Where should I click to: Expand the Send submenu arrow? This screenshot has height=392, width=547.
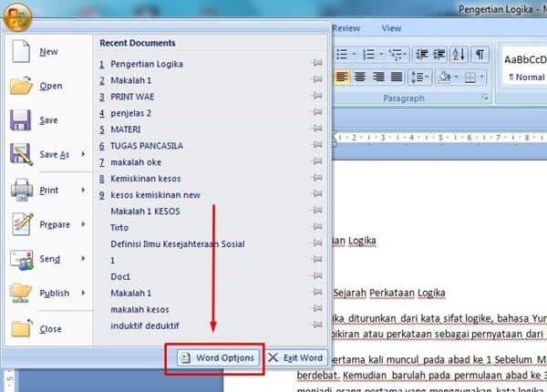[83, 258]
